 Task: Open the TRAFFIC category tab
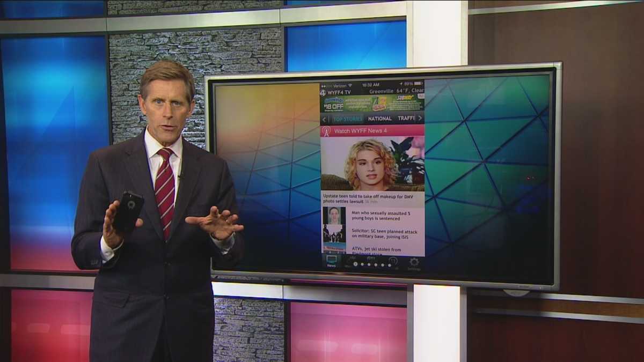point(406,118)
